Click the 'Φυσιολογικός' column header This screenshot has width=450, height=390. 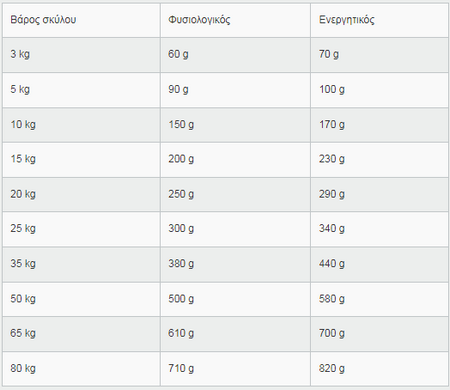click(235, 20)
